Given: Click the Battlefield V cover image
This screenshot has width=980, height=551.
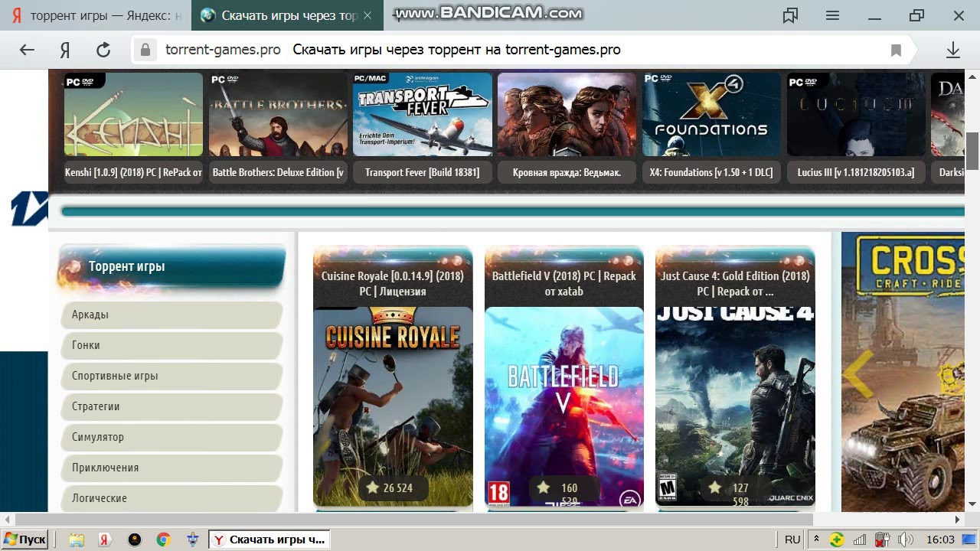Looking at the screenshot, I should [x=564, y=406].
